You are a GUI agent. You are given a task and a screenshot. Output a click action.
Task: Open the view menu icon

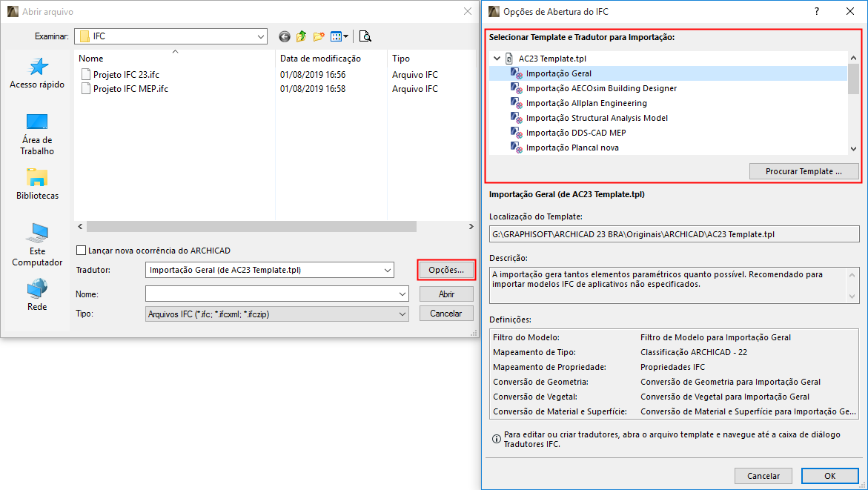coord(336,36)
